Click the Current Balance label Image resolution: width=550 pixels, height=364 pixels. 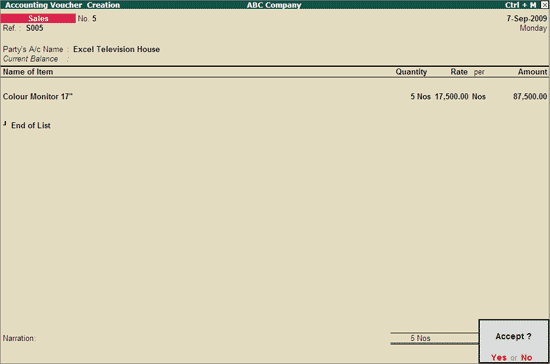(31, 59)
